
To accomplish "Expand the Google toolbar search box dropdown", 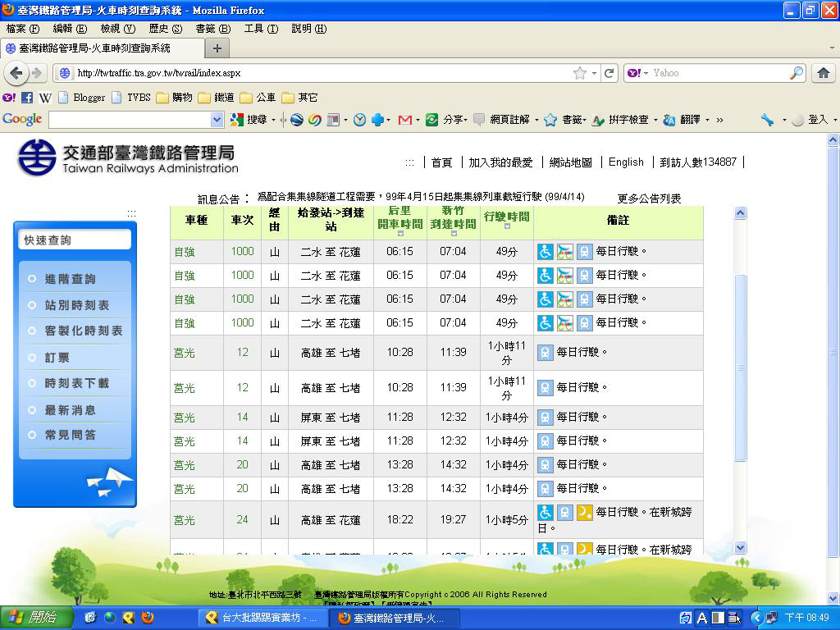I will pyautogui.click(x=217, y=120).
